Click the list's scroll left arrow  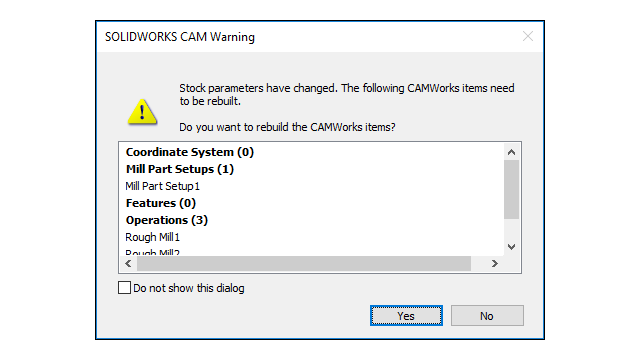pyautogui.click(x=128, y=264)
